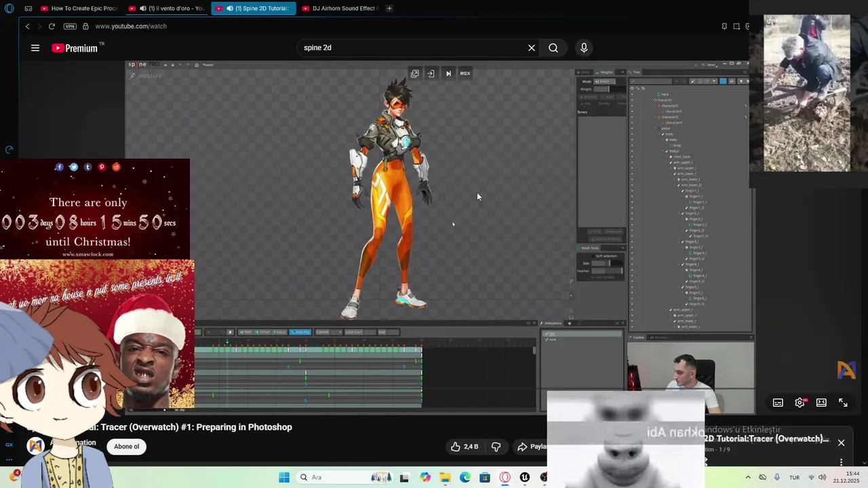
Task: Click the Paylaş share button
Action: pyautogui.click(x=532, y=447)
